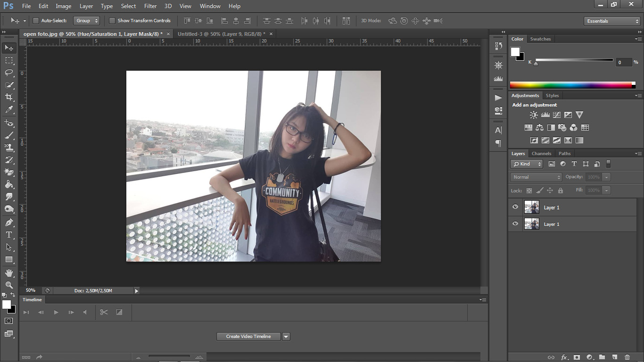Hide the topmost Layer 1 visibility eye
This screenshot has width=644, height=362.
515,207
